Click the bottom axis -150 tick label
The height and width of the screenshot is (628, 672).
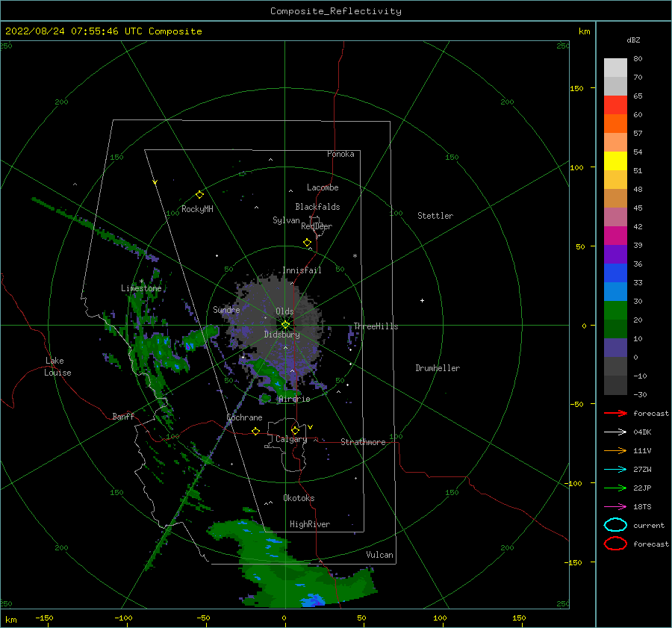point(44,618)
